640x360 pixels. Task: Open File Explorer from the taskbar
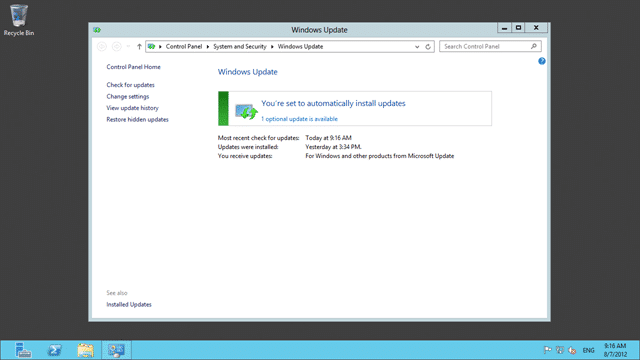click(85, 350)
